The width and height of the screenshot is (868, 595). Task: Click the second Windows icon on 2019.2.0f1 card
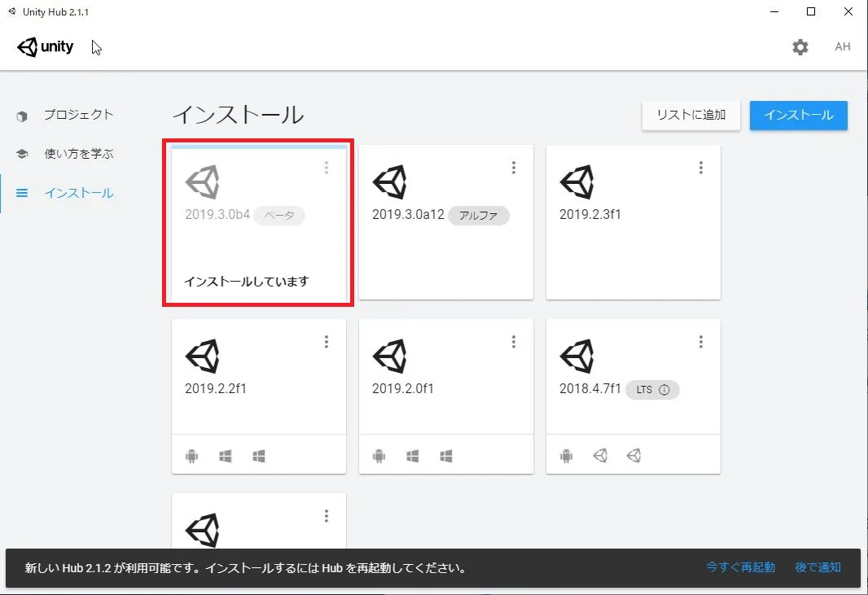click(x=446, y=456)
